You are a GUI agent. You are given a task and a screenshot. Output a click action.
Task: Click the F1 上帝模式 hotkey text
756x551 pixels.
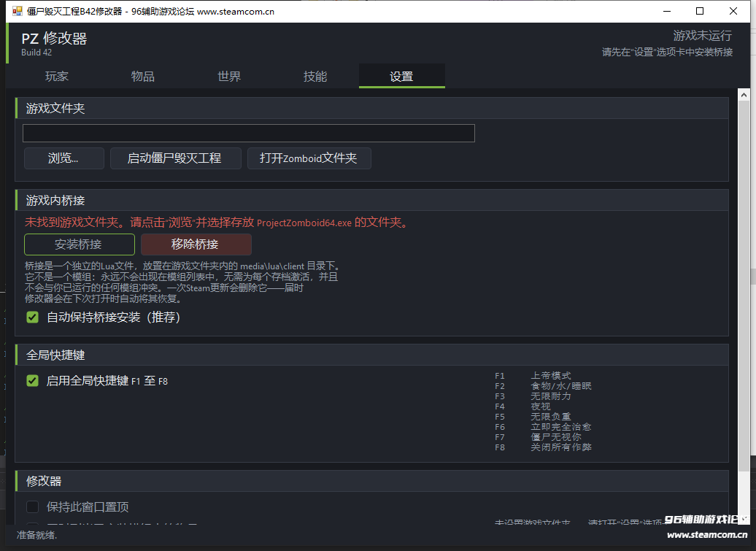(x=533, y=376)
